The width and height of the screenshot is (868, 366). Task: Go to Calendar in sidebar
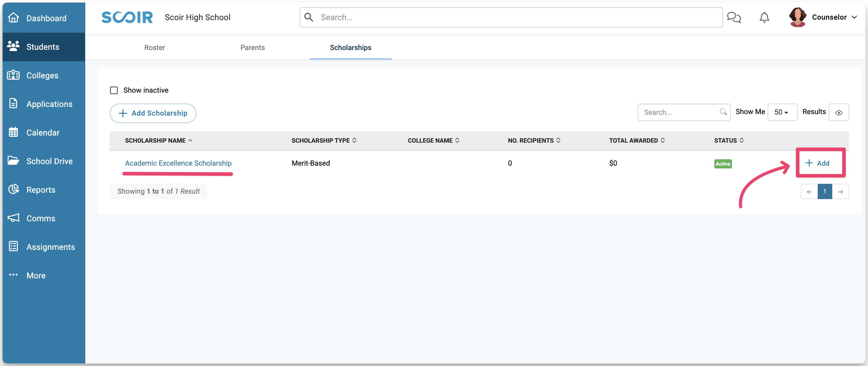pos(43,132)
